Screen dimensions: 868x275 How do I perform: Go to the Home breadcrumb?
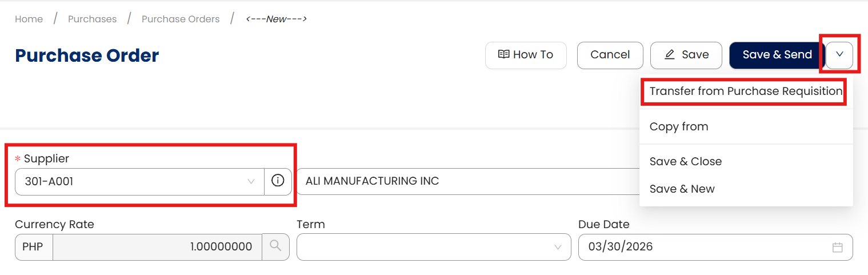(x=29, y=19)
